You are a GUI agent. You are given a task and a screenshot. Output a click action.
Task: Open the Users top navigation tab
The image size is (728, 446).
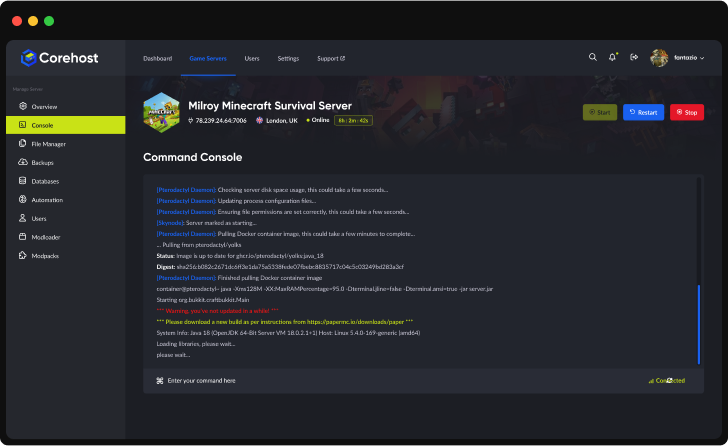click(252, 58)
